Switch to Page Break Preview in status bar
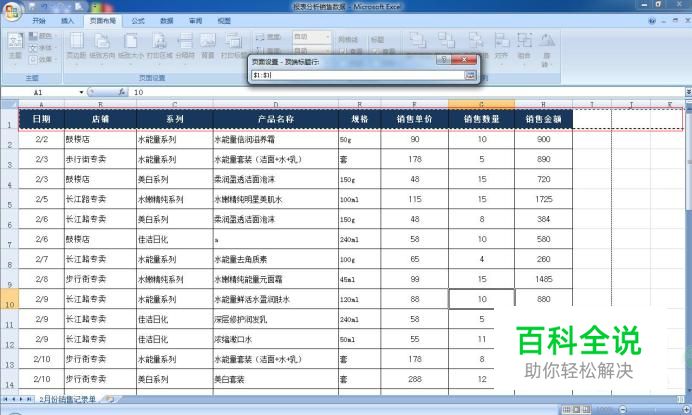The image size is (692, 415). [x=586, y=410]
